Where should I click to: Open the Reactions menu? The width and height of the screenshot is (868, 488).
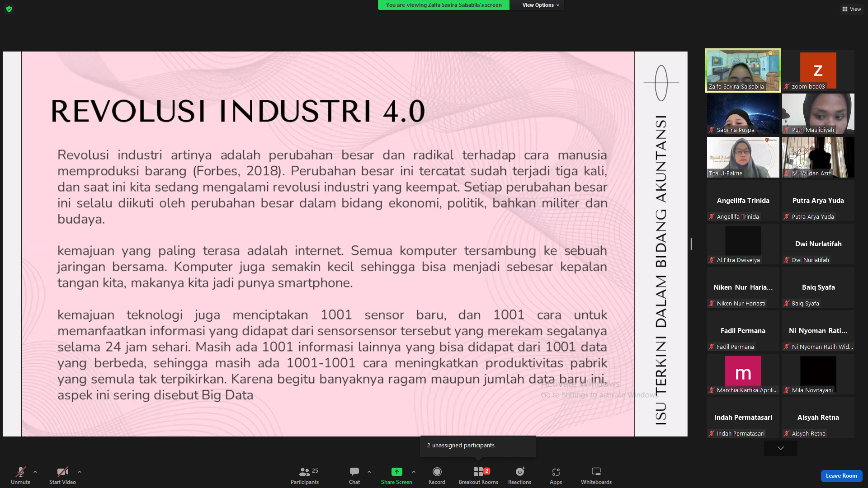[519, 475]
